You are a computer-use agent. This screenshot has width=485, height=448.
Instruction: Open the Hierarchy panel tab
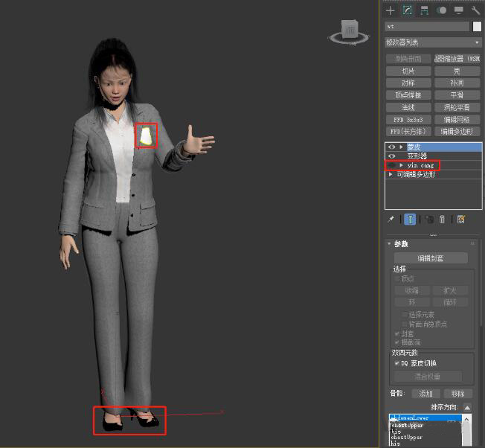pos(425,10)
